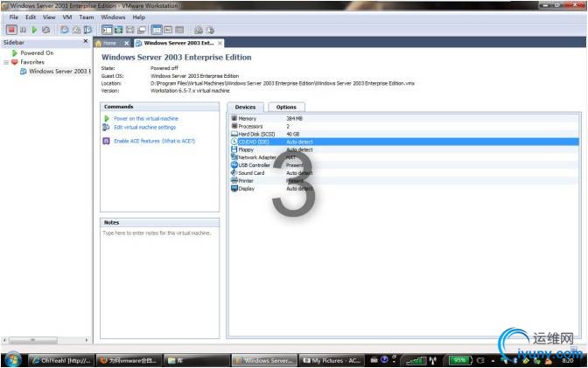Switch to the Home tab
This screenshot has height=368, width=588.
pyautogui.click(x=109, y=43)
